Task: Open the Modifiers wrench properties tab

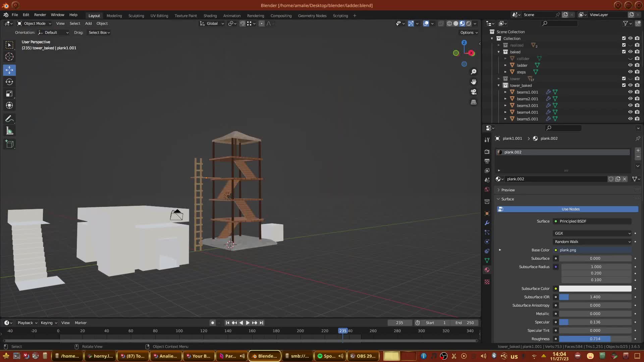Action: click(487, 223)
